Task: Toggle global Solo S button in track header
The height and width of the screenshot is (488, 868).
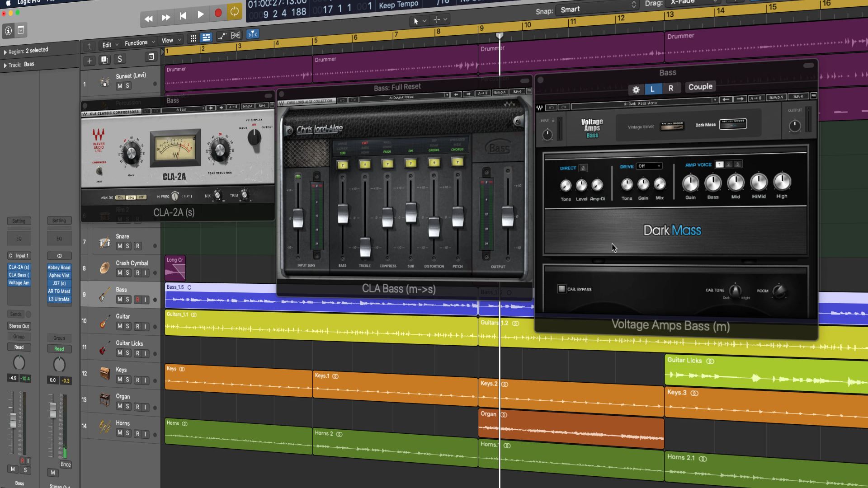Action: (120, 59)
